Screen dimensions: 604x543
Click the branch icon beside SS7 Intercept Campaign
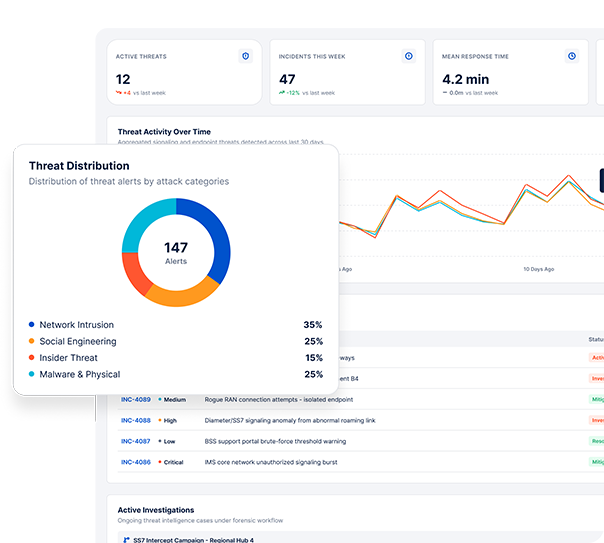126,540
